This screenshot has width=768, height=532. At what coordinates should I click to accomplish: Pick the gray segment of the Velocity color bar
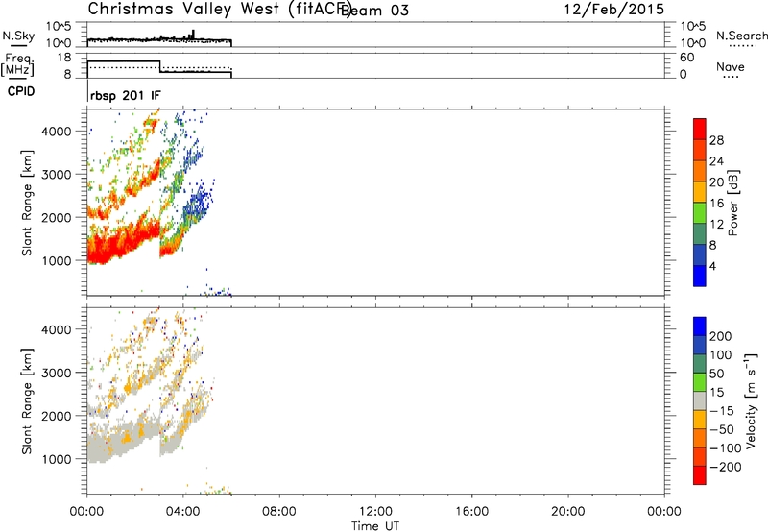click(x=700, y=401)
